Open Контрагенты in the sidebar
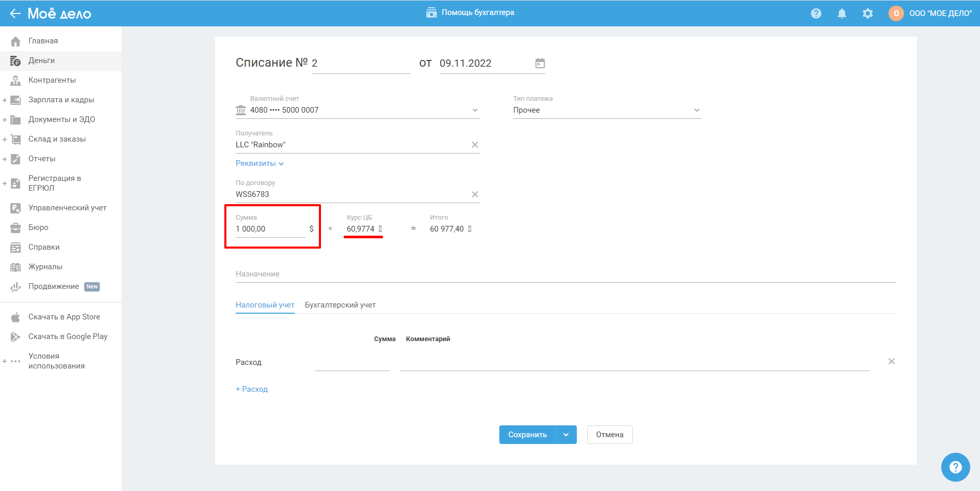The height and width of the screenshot is (491, 980). point(52,80)
